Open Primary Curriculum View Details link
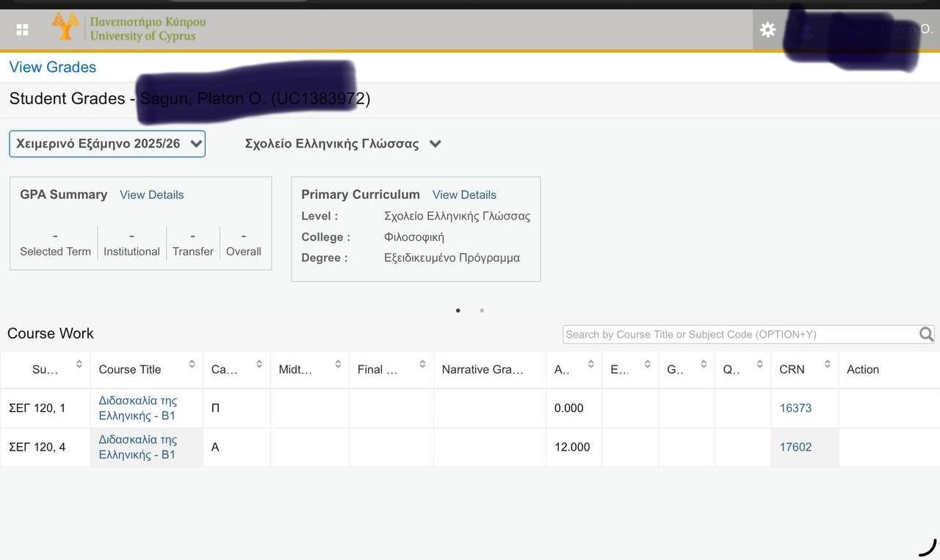This screenshot has height=560, width=940. click(464, 194)
